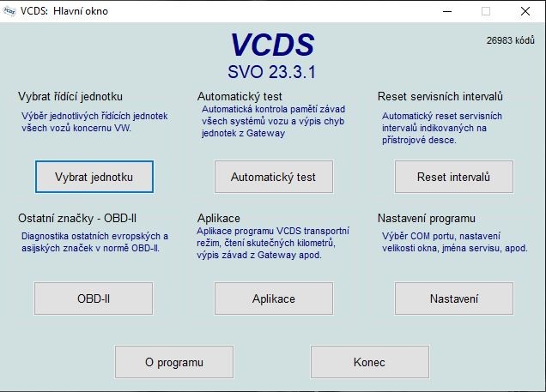
Task: Click the Ostatní značky - OBD-II heading
Action: coord(77,218)
